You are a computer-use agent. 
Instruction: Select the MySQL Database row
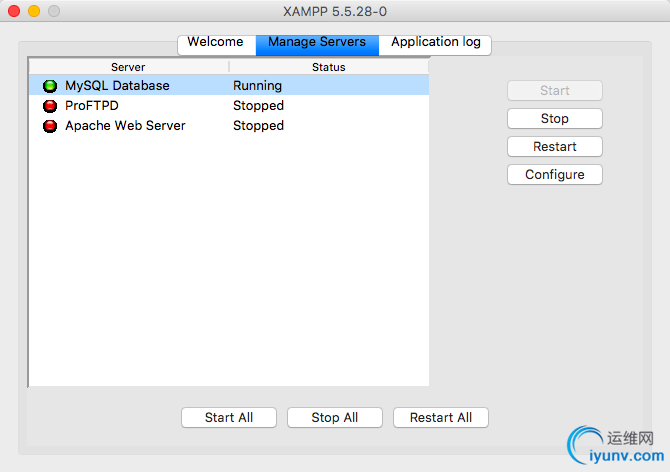229,85
